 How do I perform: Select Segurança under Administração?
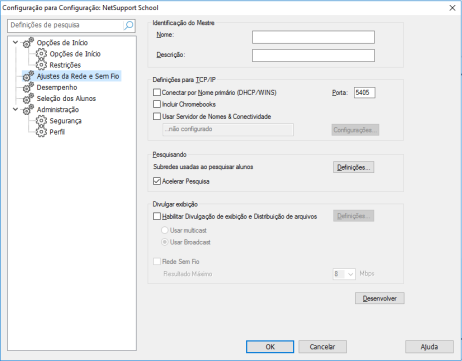click(66, 121)
